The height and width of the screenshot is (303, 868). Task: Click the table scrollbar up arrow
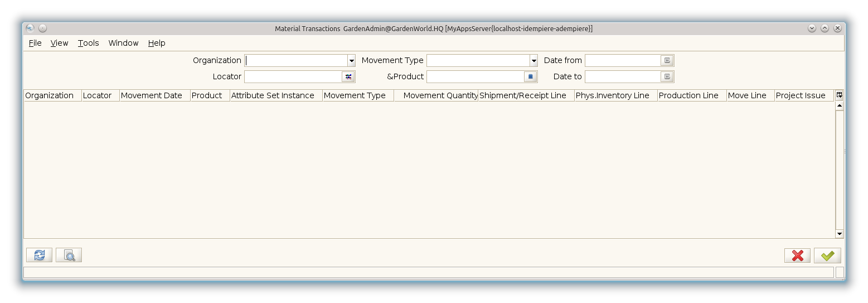840,106
